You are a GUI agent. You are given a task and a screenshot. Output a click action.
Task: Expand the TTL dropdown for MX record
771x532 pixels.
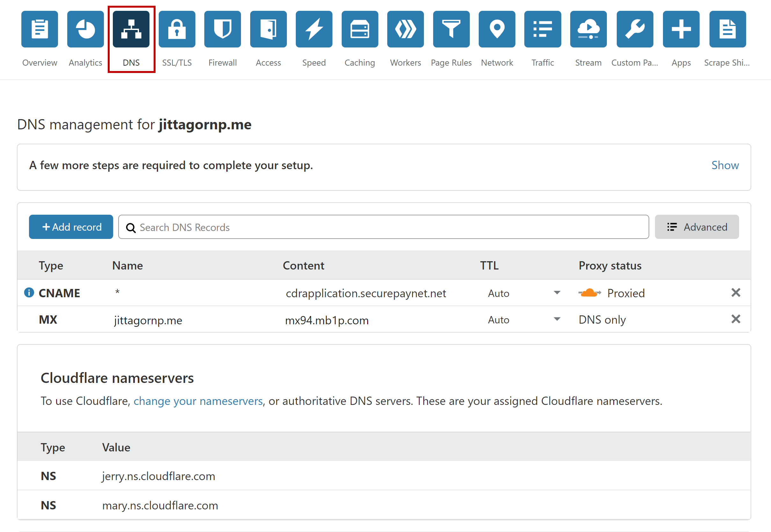tap(556, 319)
